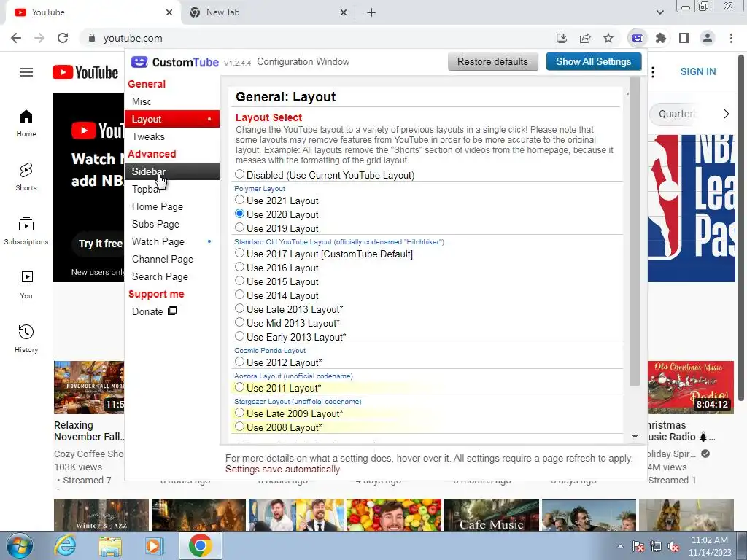This screenshot has width=747, height=560.
Task: Open the YouTube hamburger guide menu
Action: point(26,72)
